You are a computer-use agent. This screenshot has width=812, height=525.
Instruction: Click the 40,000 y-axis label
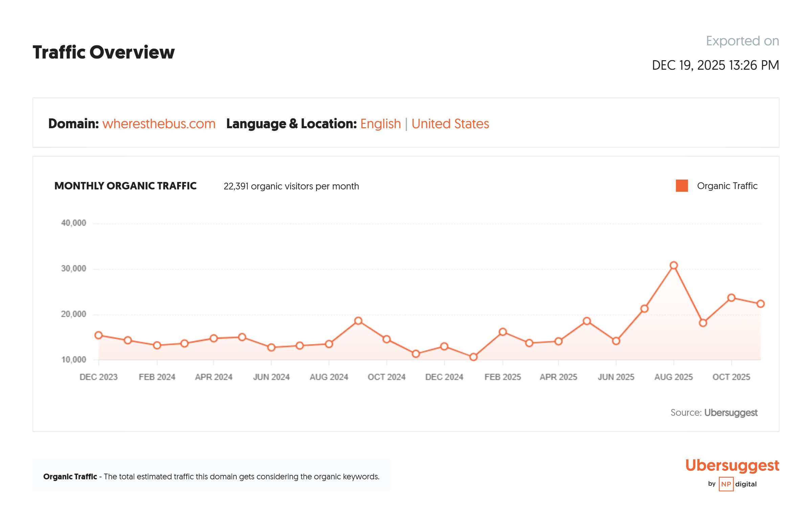[x=73, y=223]
